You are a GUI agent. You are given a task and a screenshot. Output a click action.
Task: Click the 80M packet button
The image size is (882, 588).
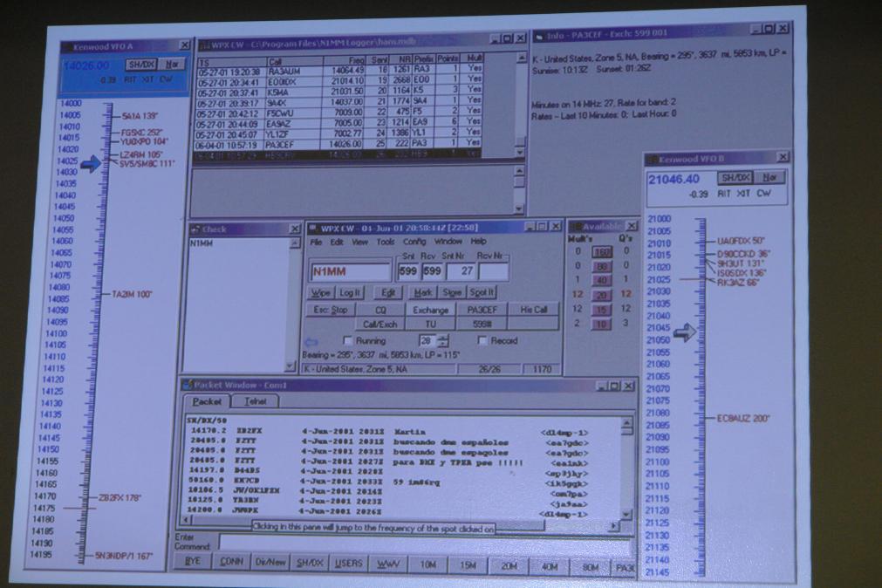tap(590, 567)
